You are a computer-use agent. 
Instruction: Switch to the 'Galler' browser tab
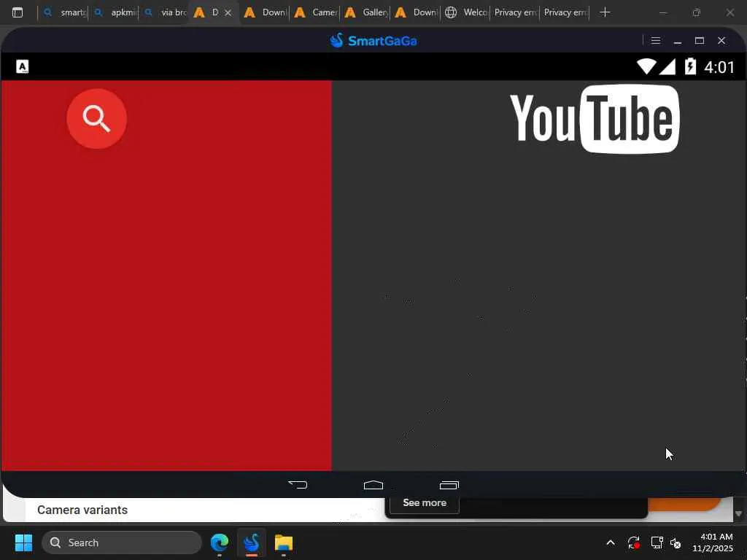tap(366, 12)
